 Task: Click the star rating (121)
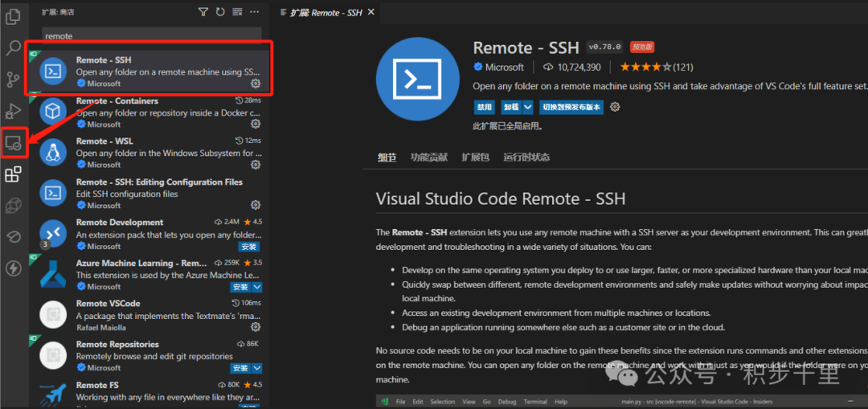click(x=657, y=67)
